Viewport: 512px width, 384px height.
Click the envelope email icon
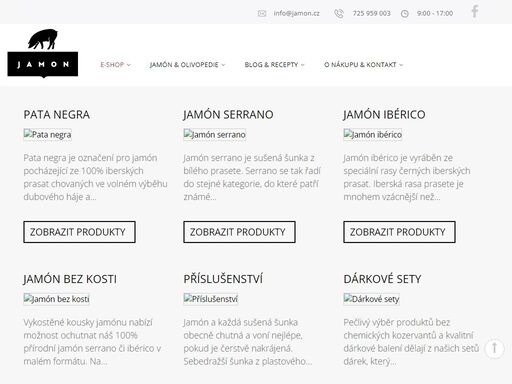tap(262, 13)
